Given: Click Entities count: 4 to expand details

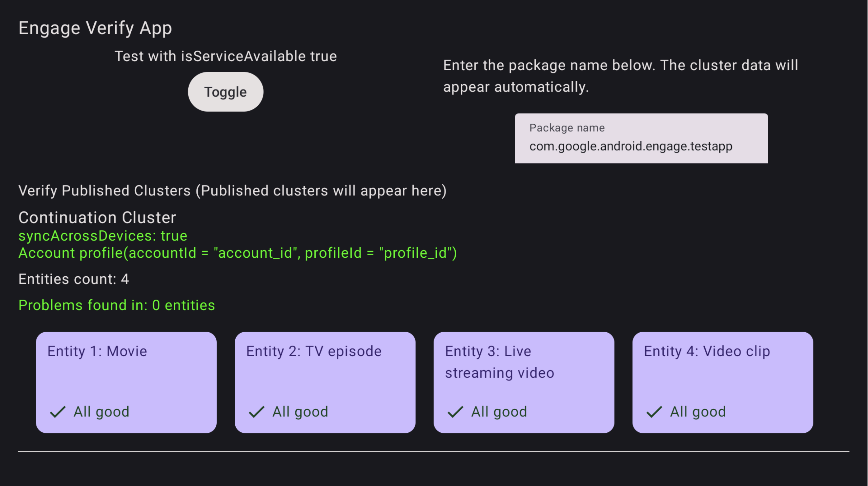Looking at the screenshot, I should [x=73, y=279].
